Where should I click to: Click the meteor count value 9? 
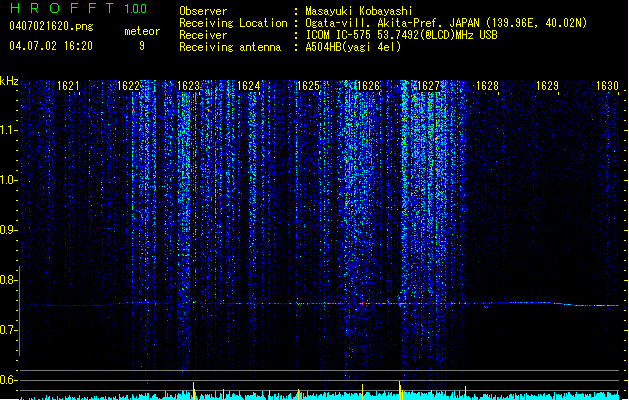click(x=142, y=46)
